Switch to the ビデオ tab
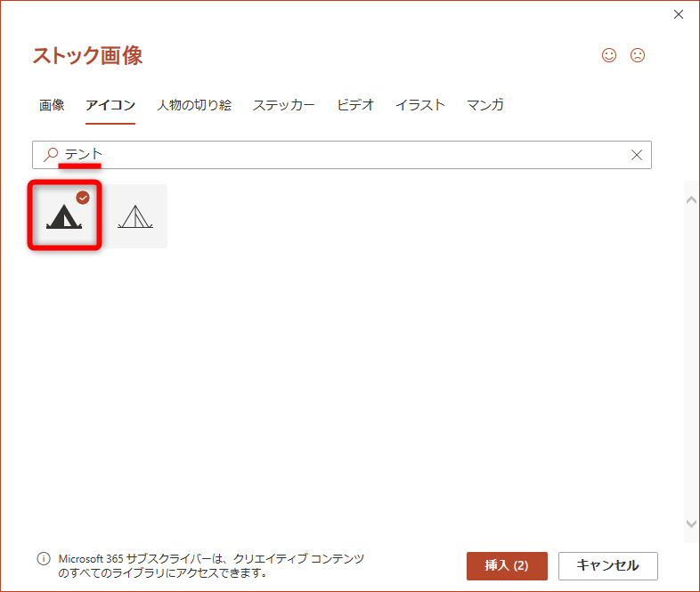Viewport: 700px width, 592px height. tap(355, 105)
